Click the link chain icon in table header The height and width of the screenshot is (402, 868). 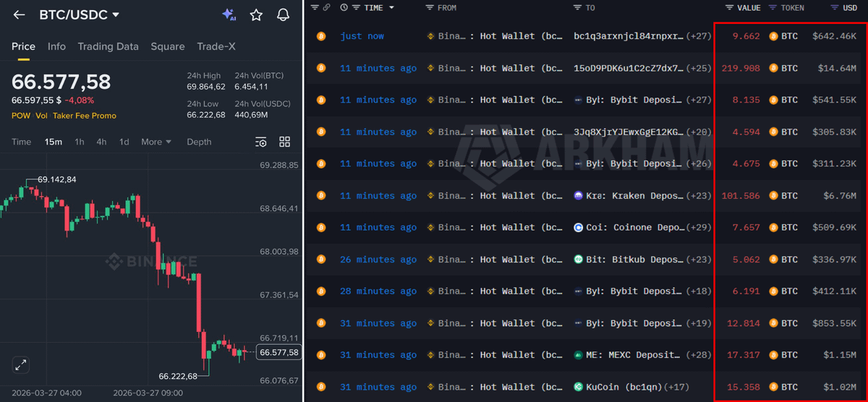tap(327, 7)
